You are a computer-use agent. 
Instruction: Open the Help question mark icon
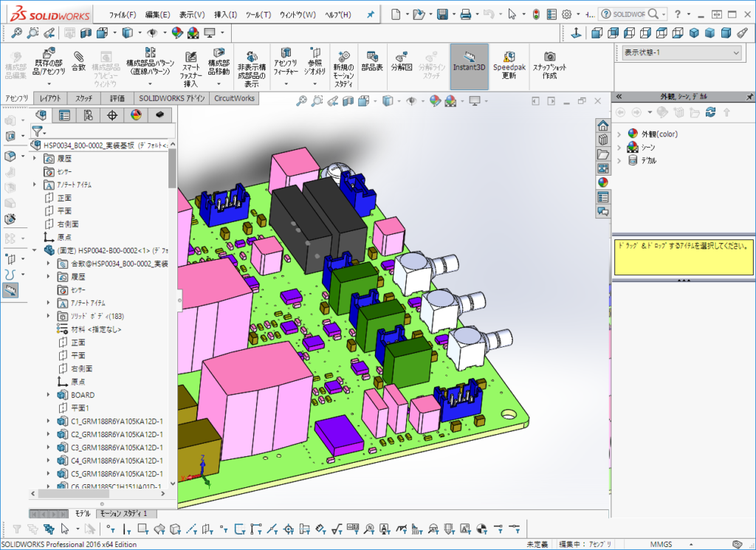click(x=678, y=15)
